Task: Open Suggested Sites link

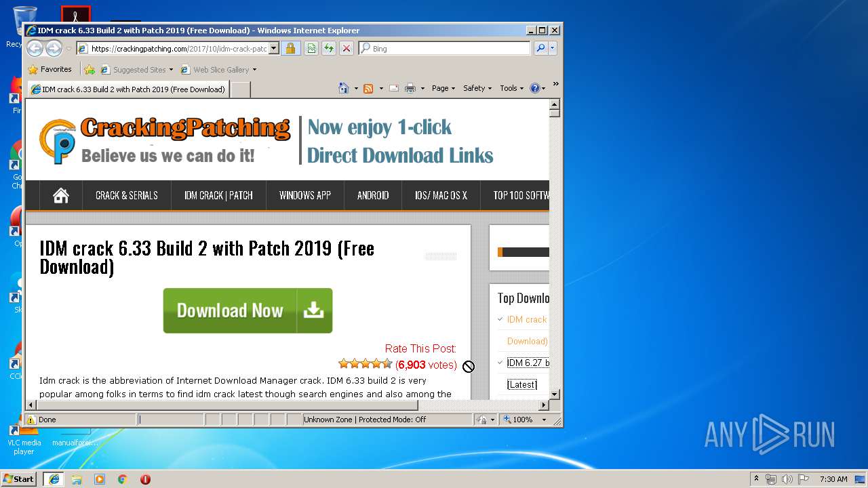Action: tap(133, 69)
